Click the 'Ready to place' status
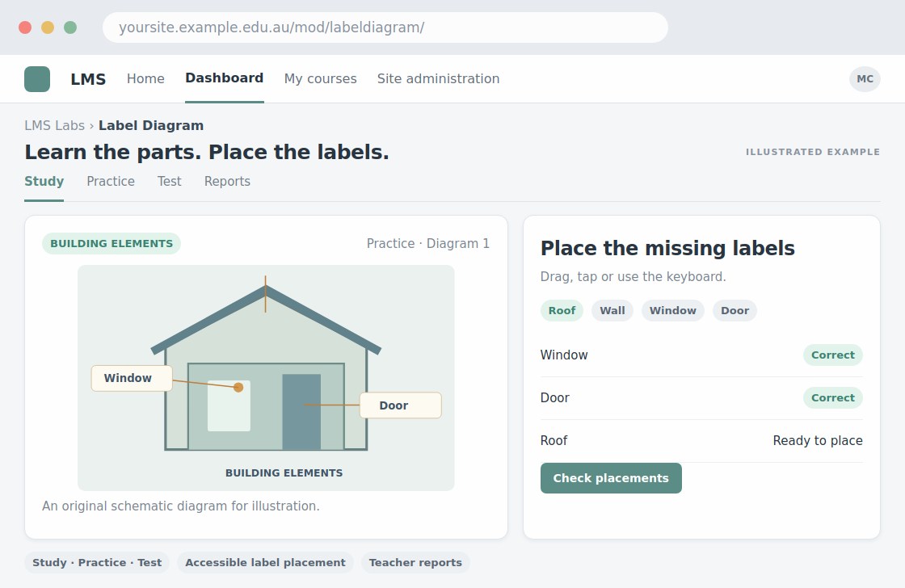Viewport: 905px width, 588px height. [x=818, y=440]
